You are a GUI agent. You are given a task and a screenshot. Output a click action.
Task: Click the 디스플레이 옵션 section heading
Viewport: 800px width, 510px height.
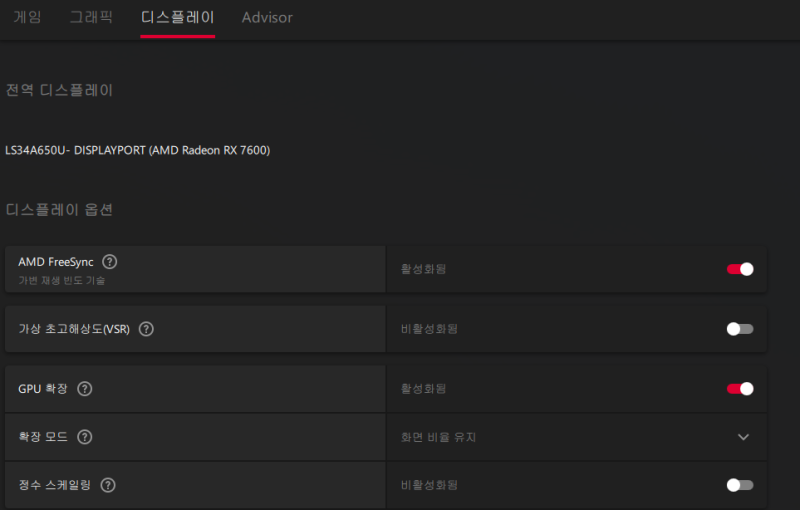pos(59,210)
